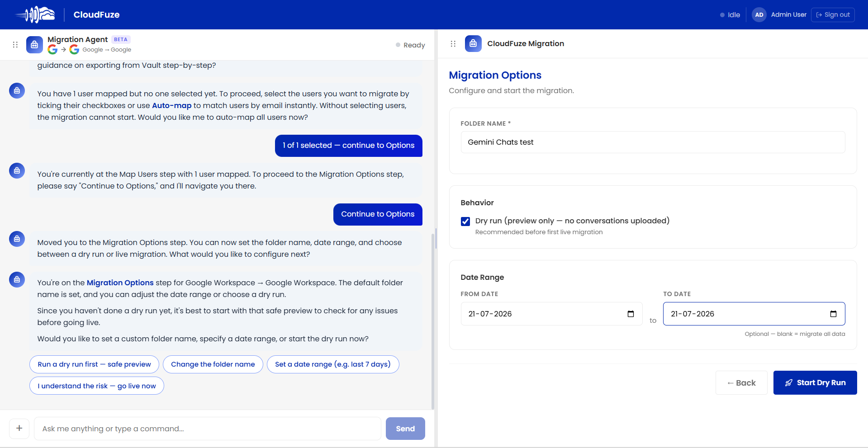
Task: Choose 'Set a date range' suggestion
Action: [333, 364]
